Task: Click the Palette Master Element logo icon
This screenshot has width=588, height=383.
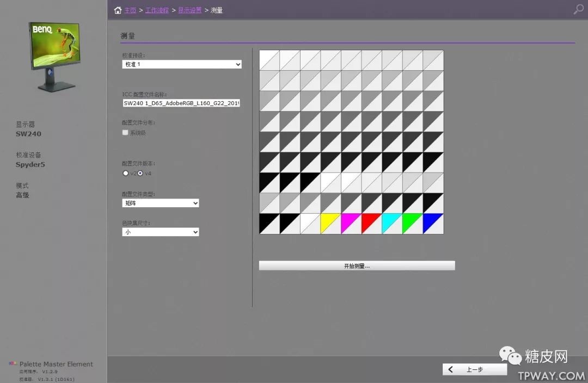Action: [x=13, y=363]
